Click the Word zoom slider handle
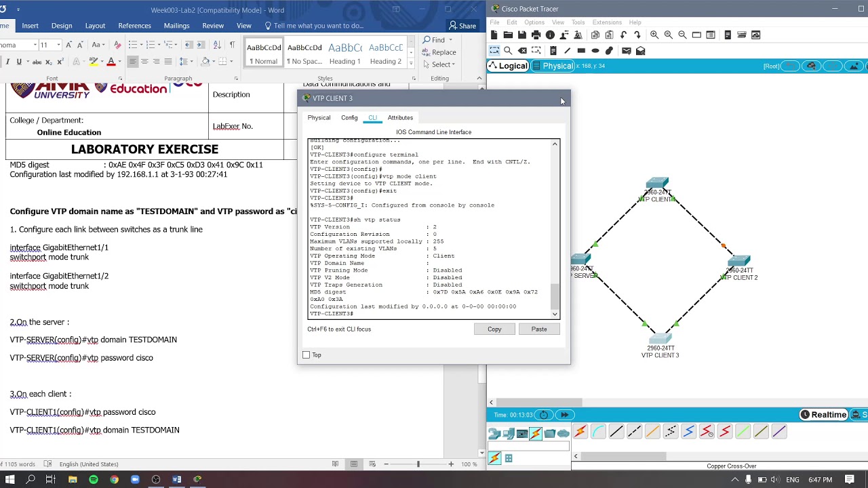 pos(418,464)
